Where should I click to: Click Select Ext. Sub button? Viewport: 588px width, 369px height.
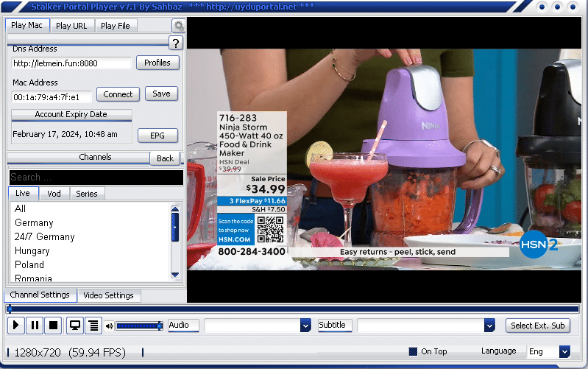click(538, 326)
